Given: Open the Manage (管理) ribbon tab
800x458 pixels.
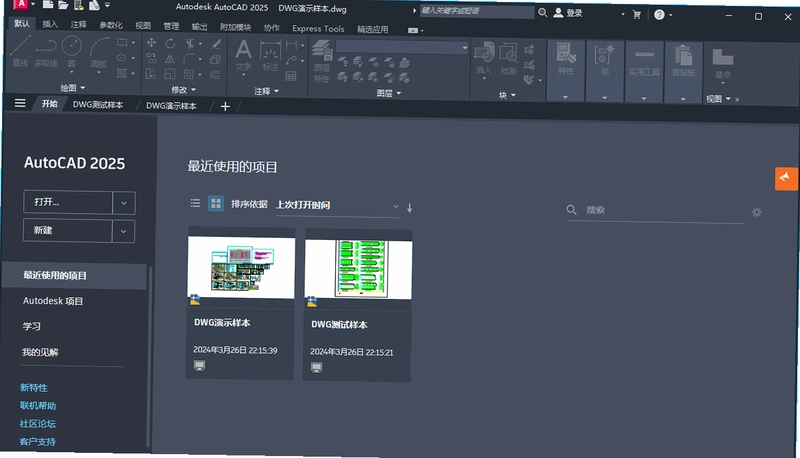Looking at the screenshot, I should pyautogui.click(x=171, y=26).
